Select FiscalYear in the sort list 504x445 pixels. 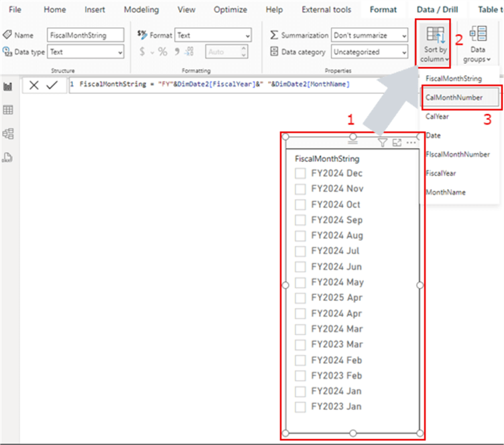[441, 173]
